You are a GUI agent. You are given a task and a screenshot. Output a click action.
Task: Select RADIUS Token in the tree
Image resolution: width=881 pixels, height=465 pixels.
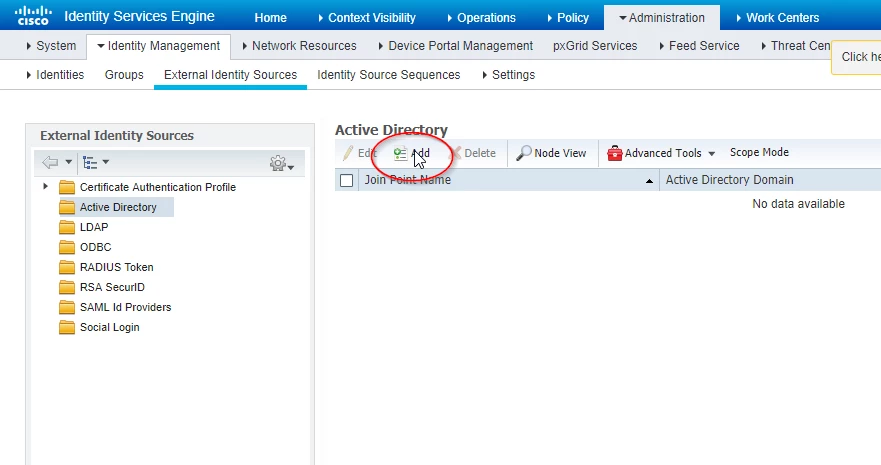click(x=116, y=267)
